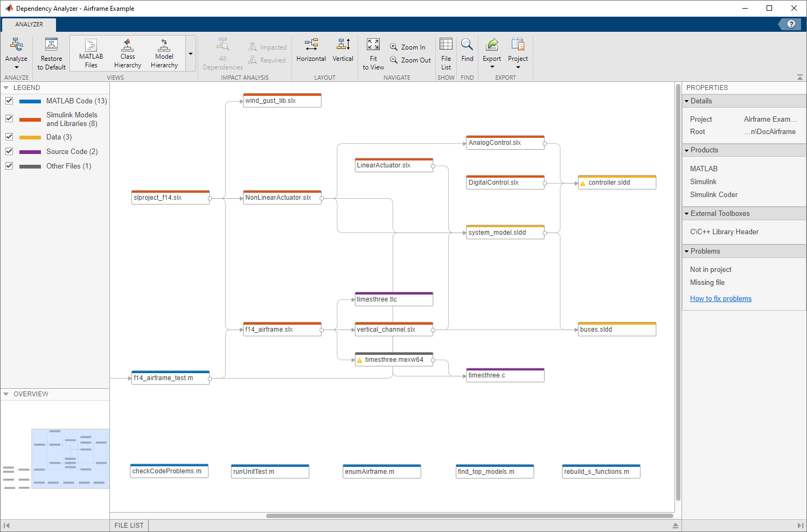Expand File List with bottom arrow icon

click(x=676, y=526)
